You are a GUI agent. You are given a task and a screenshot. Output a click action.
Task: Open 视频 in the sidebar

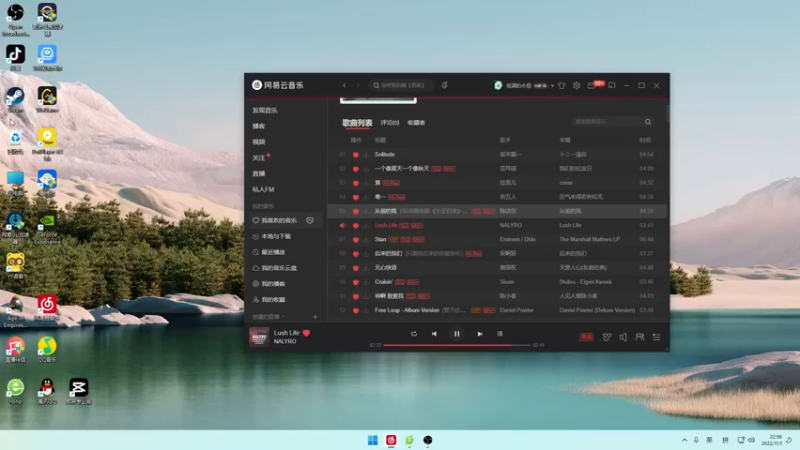tap(259, 142)
